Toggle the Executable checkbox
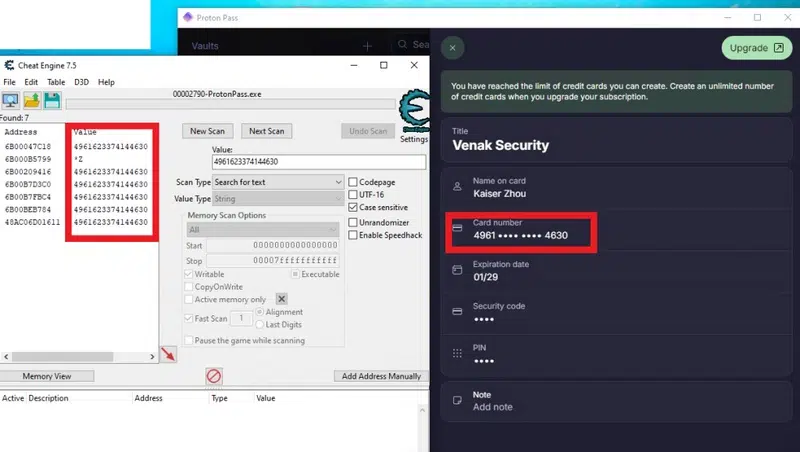The image size is (800, 452). point(295,274)
